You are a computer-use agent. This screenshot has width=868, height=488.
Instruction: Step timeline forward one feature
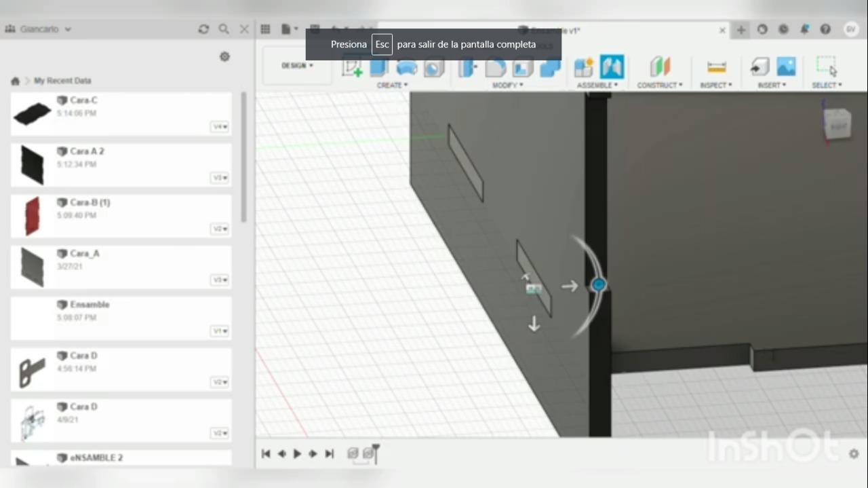click(x=313, y=454)
